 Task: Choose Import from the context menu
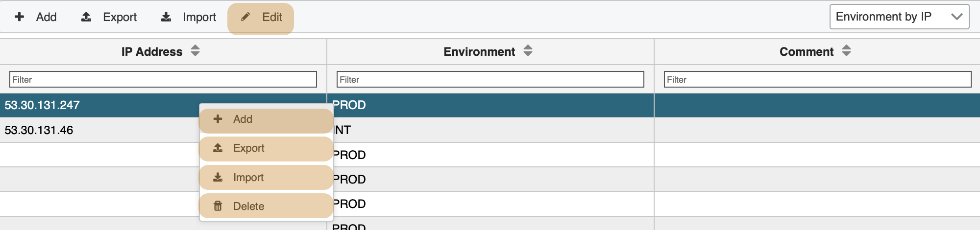click(248, 177)
